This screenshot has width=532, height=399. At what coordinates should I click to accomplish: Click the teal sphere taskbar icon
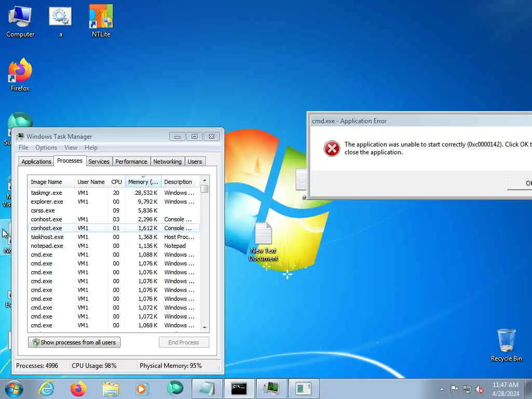coord(175,388)
